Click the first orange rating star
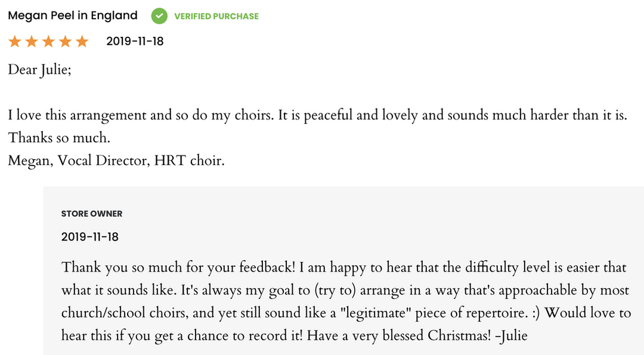 pyautogui.click(x=15, y=42)
